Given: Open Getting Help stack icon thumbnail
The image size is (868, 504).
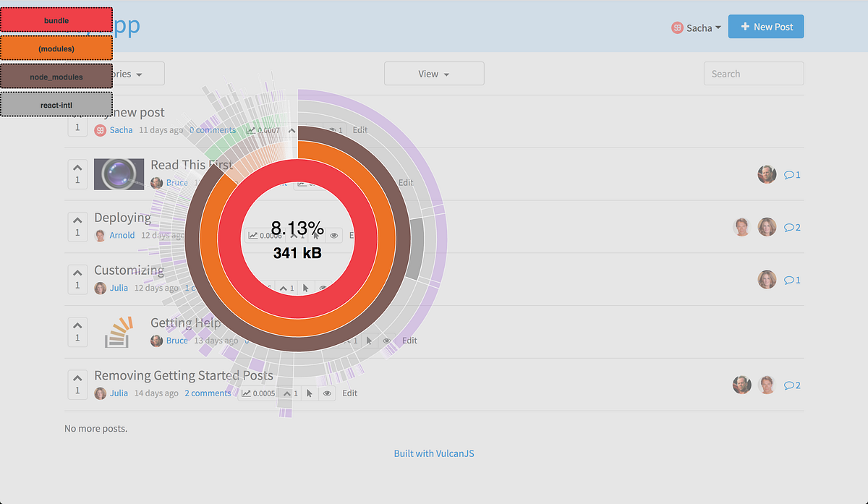Looking at the screenshot, I should point(119,332).
